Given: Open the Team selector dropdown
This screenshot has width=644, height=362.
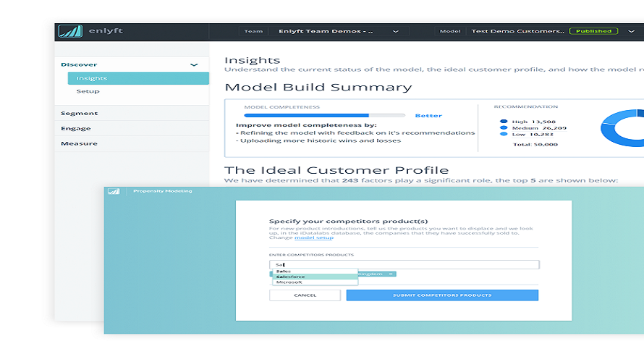Looking at the screenshot, I should click(395, 31).
